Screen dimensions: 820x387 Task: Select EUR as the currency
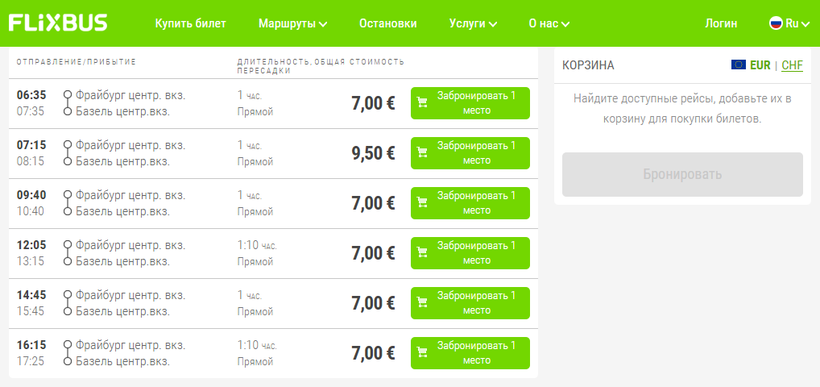760,65
